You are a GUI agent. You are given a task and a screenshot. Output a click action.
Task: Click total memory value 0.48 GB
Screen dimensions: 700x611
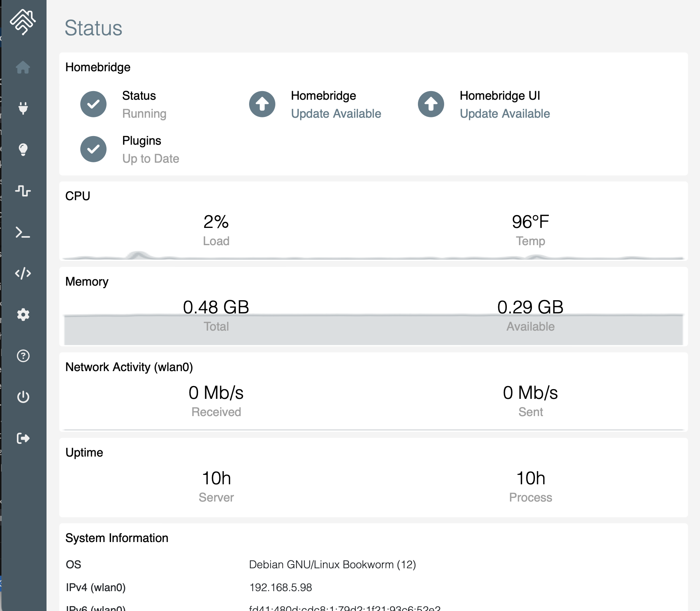[216, 307]
